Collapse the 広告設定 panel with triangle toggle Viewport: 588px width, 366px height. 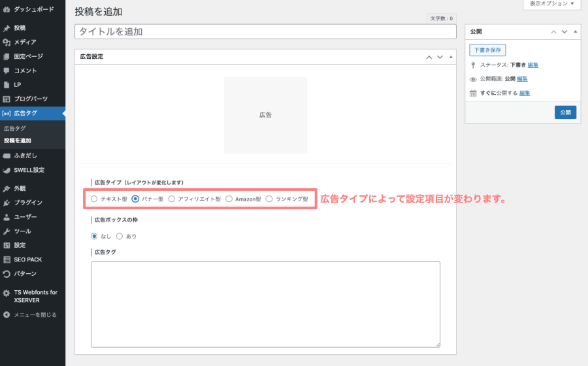pyautogui.click(x=451, y=57)
